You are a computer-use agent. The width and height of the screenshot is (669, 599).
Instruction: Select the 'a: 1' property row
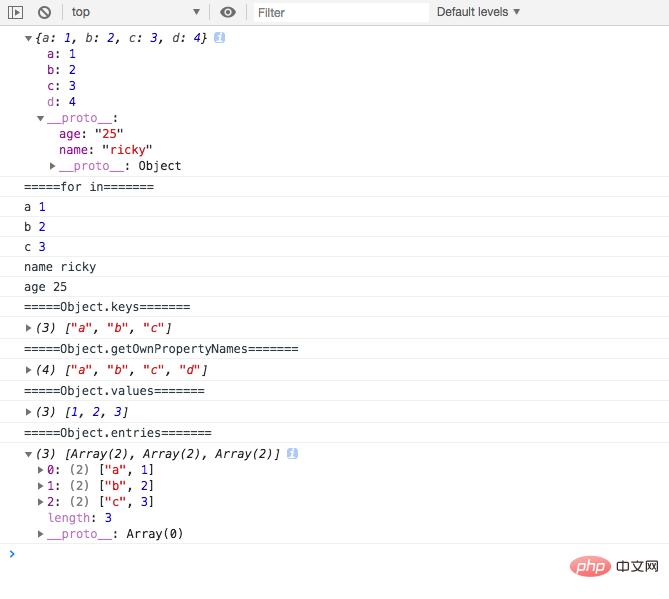61,54
